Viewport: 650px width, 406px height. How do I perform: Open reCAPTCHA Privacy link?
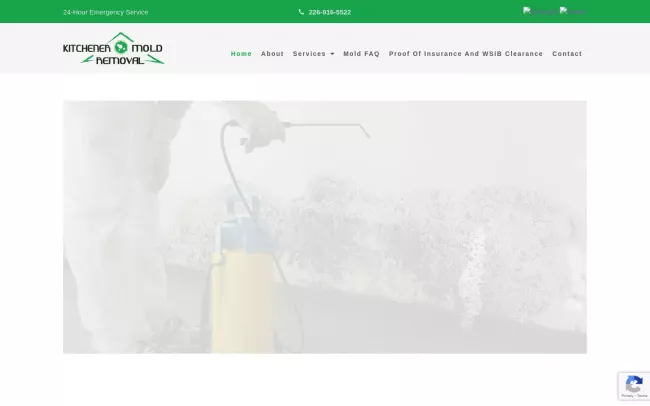tap(627, 397)
